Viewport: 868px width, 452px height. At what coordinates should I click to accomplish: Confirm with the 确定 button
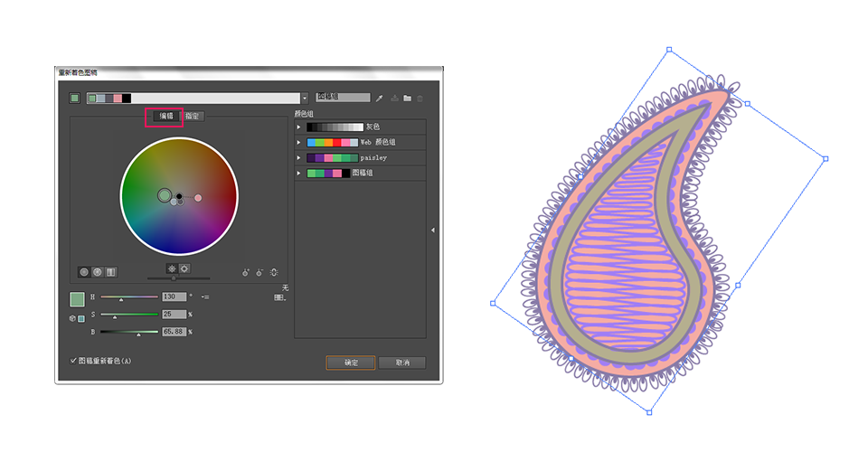tap(351, 363)
